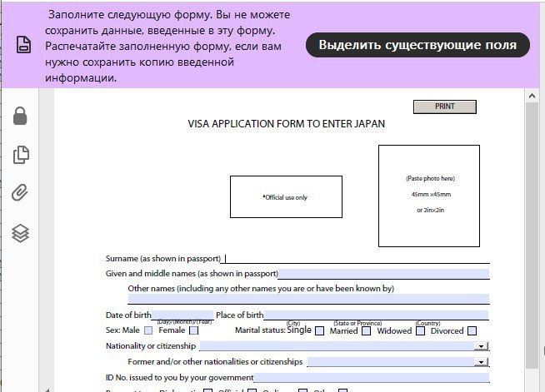Click the PRINT button on form
The height and width of the screenshot is (392, 545).
click(x=444, y=107)
